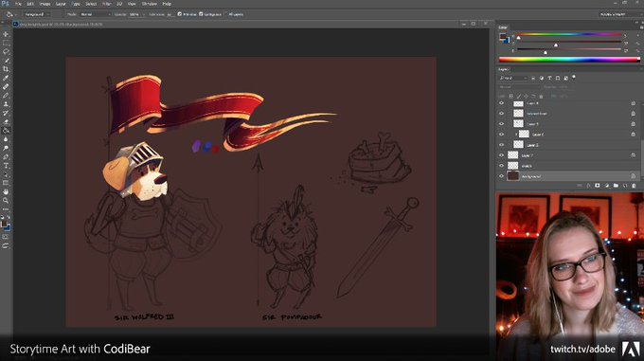Image resolution: width=644 pixels, height=361 pixels.
Task: Select the Eraser tool
Action: tap(6, 121)
